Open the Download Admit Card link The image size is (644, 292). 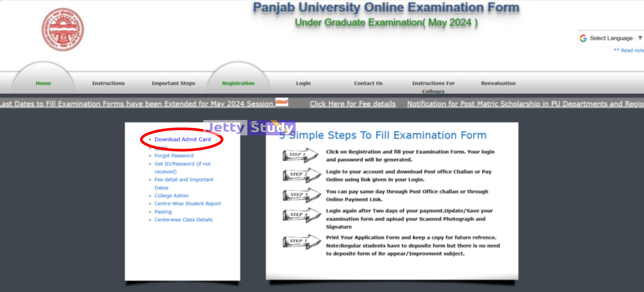click(x=183, y=139)
